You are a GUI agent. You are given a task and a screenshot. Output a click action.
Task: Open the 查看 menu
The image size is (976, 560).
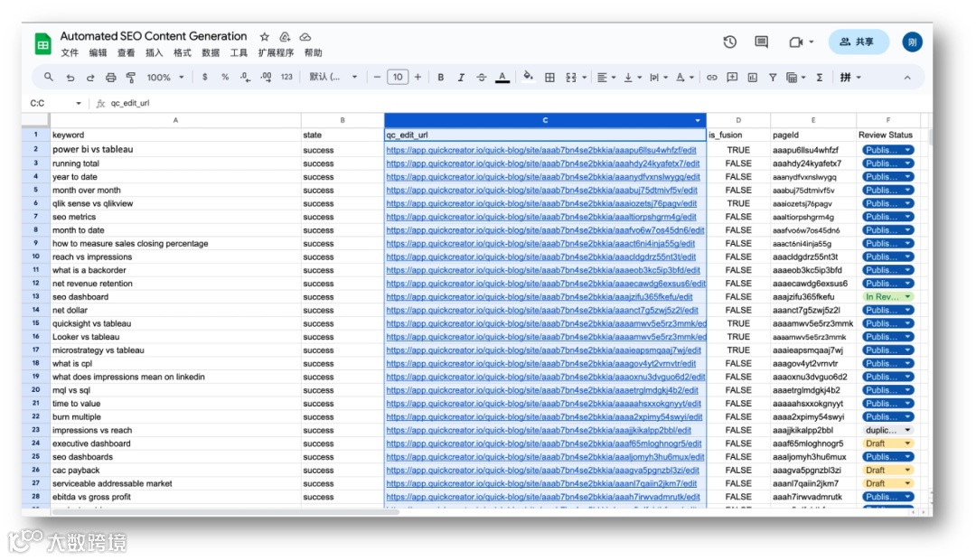pyautogui.click(x=126, y=53)
